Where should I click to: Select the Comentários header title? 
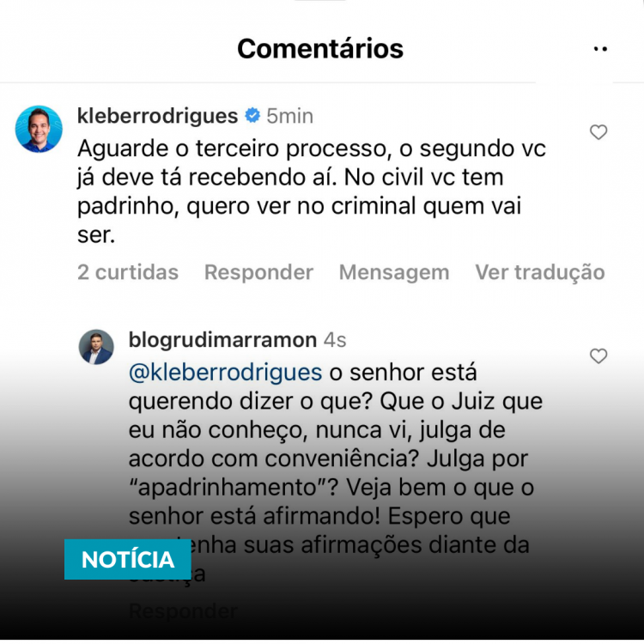(x=320, y=48)
